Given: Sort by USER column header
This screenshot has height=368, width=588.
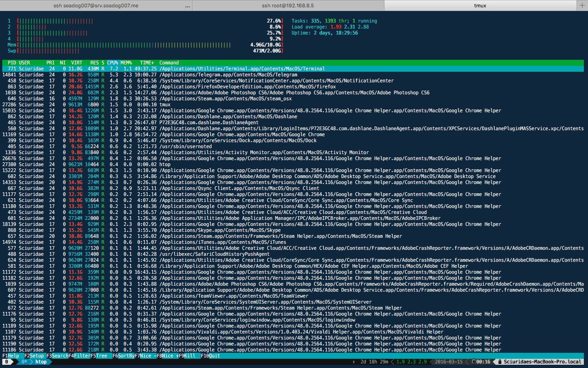Looking at the screenshot, I should (24, 63).
